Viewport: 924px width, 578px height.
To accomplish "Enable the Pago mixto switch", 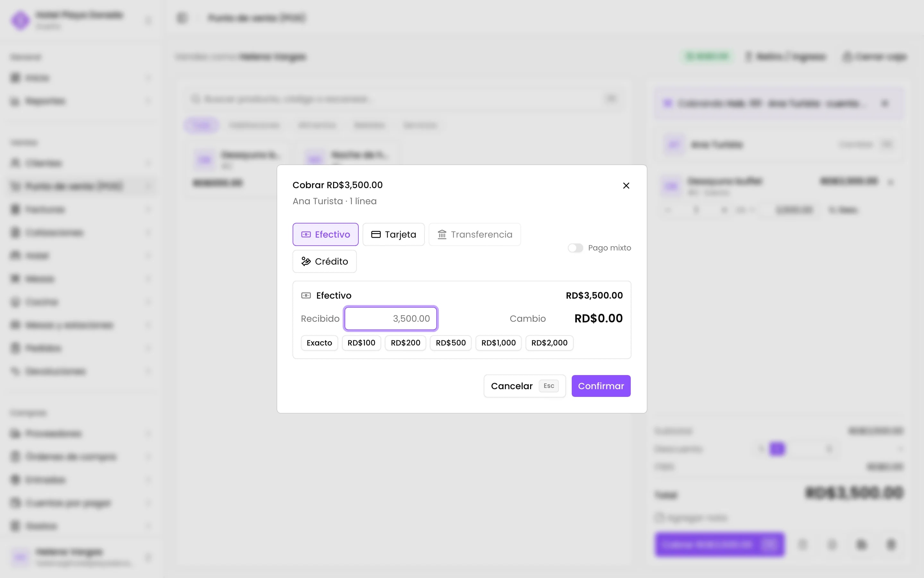I will click(x=575, y=248).
